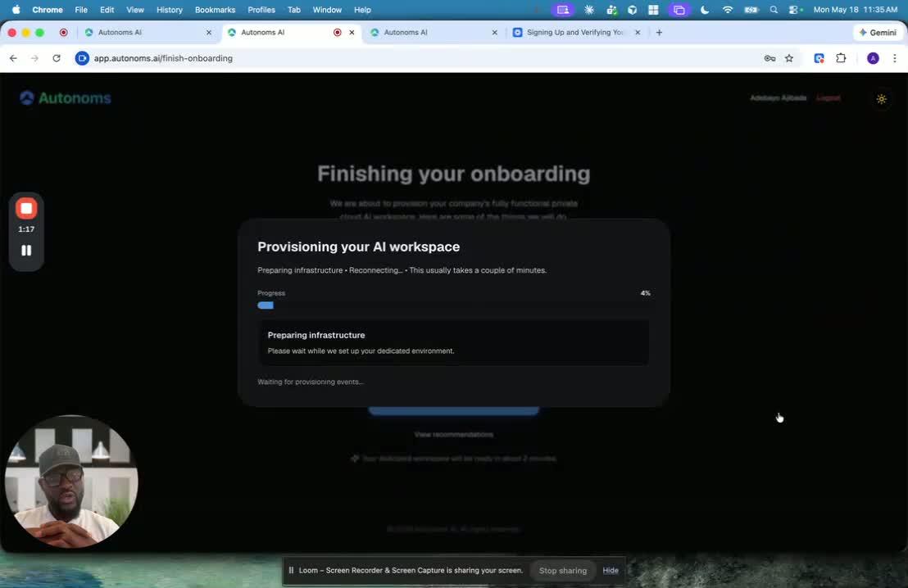908x588 pixels.
Task: Click the Waiting for provisioning events text
Action: pos(311,382)
